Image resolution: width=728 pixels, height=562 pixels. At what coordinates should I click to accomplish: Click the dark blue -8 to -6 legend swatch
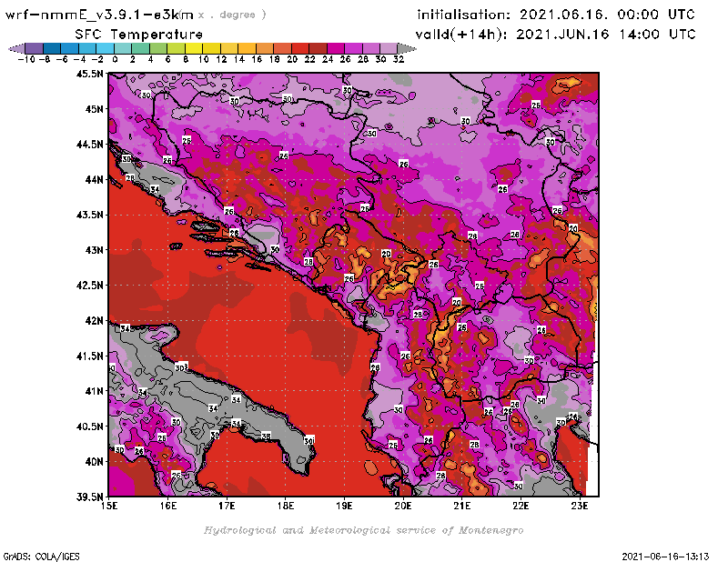(x=52, y=48)
